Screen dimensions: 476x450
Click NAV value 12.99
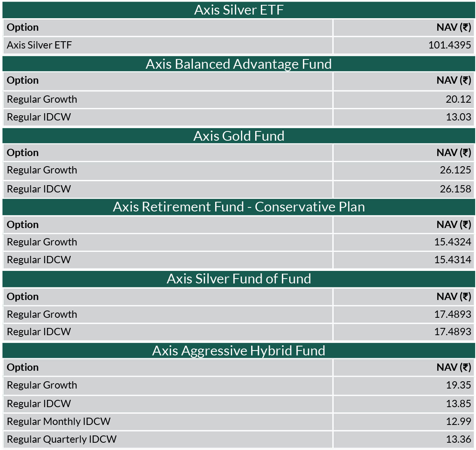(458, 421)
